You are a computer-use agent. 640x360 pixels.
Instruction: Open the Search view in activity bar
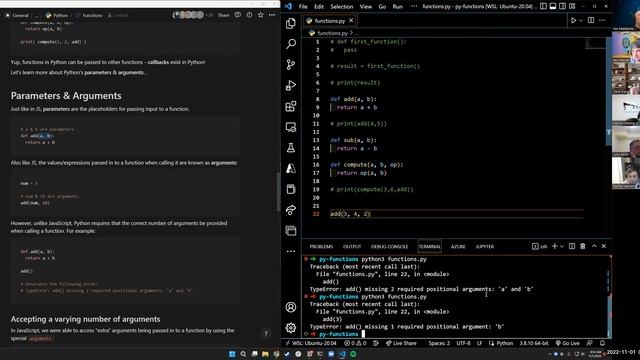[x=291, y=43]
